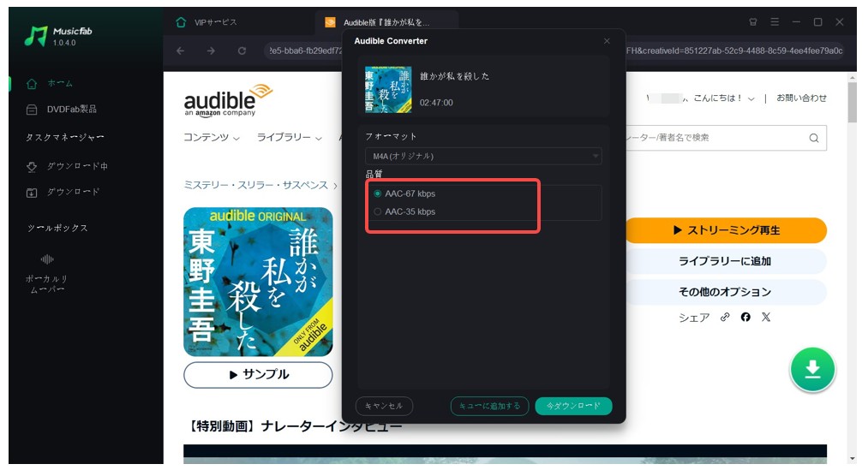The height and width of the screenshot is (476, 868).
Task: Click the X share icon
Action: (x=766, y=318)
